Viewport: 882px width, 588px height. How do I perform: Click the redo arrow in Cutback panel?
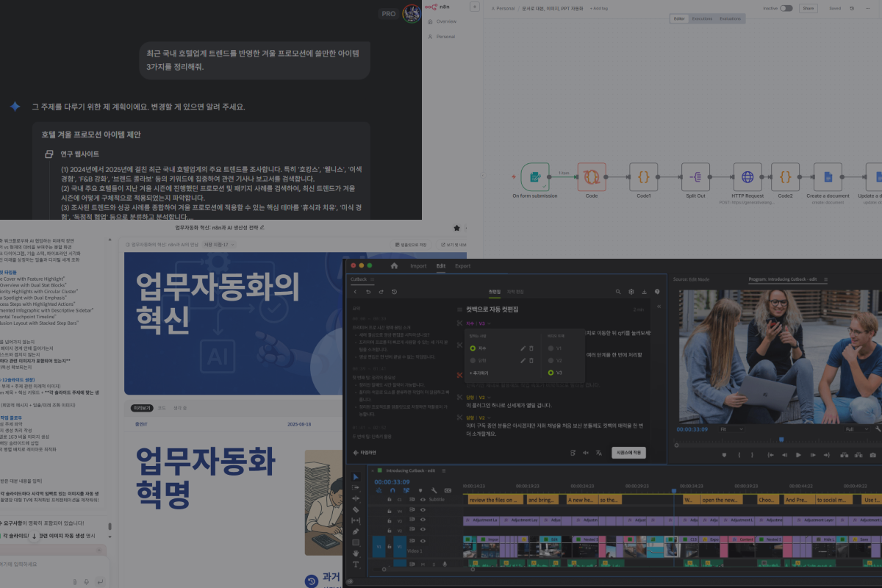[381, 292]
